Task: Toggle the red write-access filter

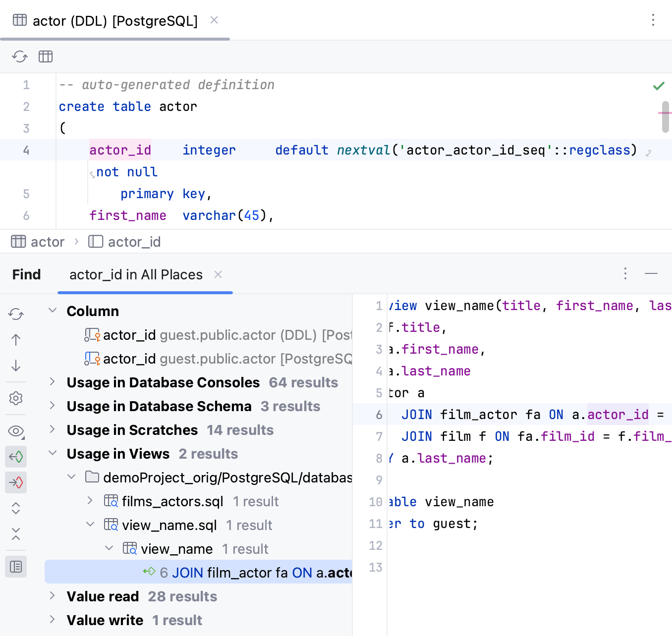Action: click(15, 482)
